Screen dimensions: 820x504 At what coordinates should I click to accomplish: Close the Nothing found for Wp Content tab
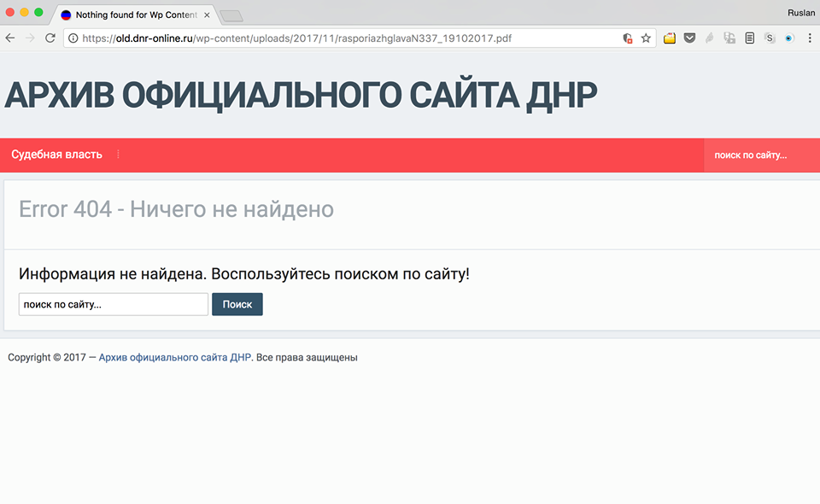click(207, 15)
